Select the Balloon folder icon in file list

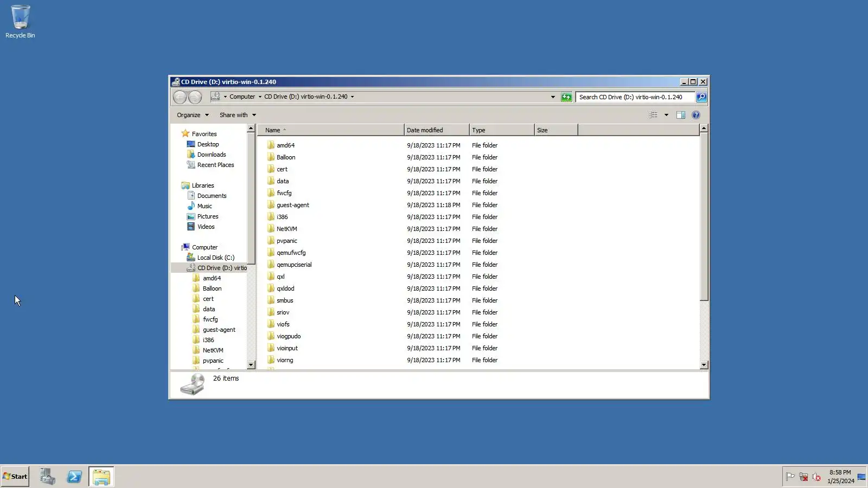coord(271,157)
